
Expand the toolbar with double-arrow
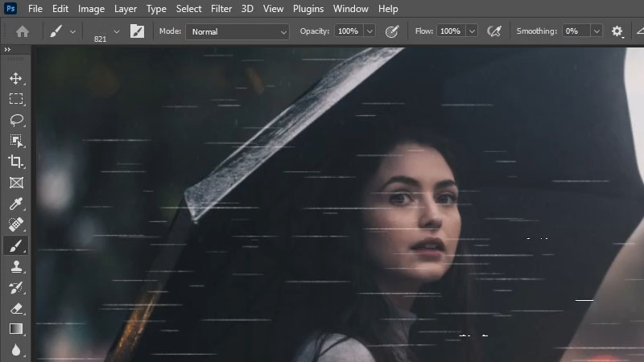[7, 49]
